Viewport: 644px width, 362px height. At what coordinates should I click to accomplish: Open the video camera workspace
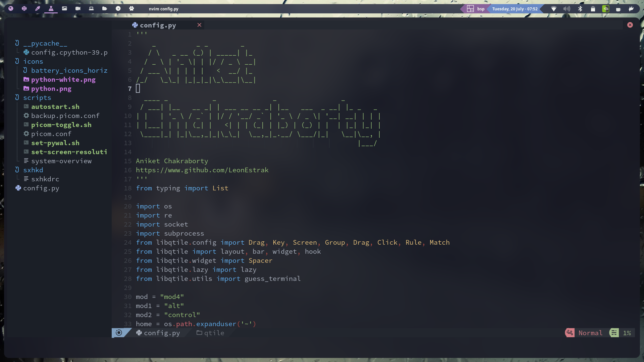[x=78, y=9]
